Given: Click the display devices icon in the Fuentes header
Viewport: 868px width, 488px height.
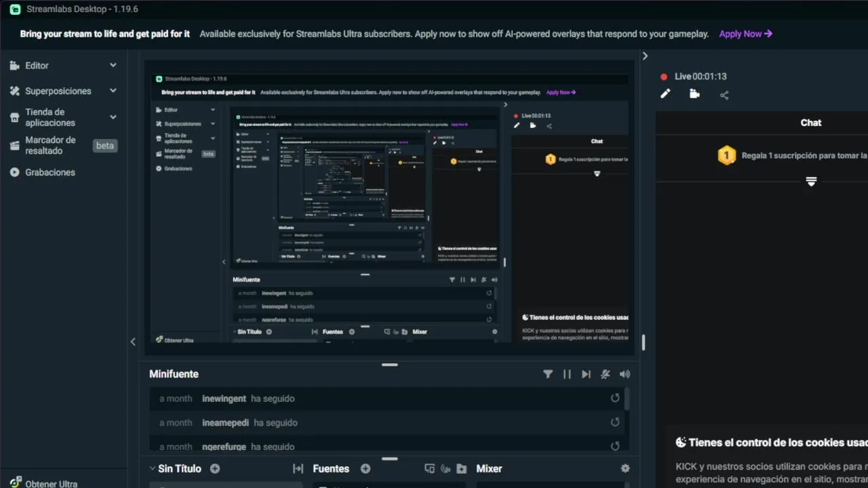Looking at the screenshot, I should tap(429, 468).
